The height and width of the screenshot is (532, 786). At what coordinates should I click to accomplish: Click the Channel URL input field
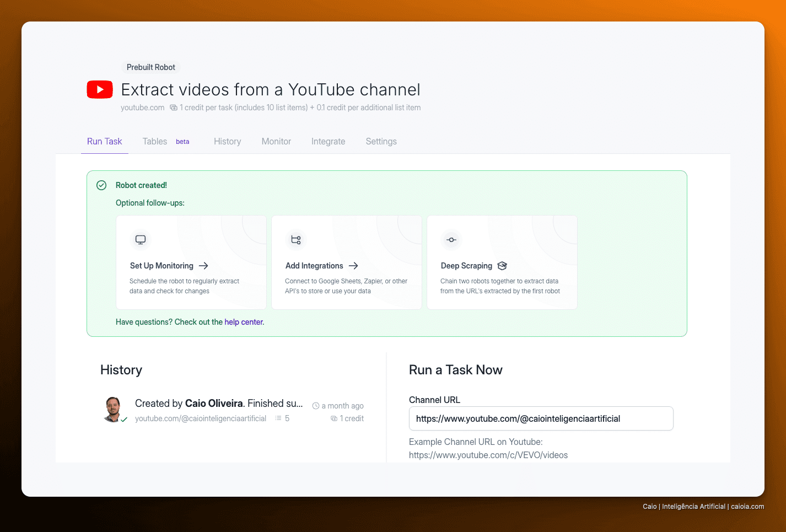click(x=541, y=418)
